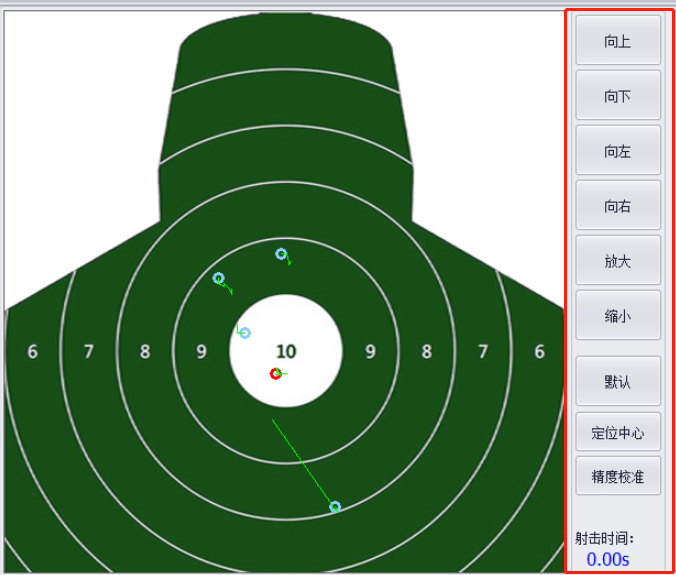
Task: Click the 0.00s shooting time value
Action: point(608,559)
